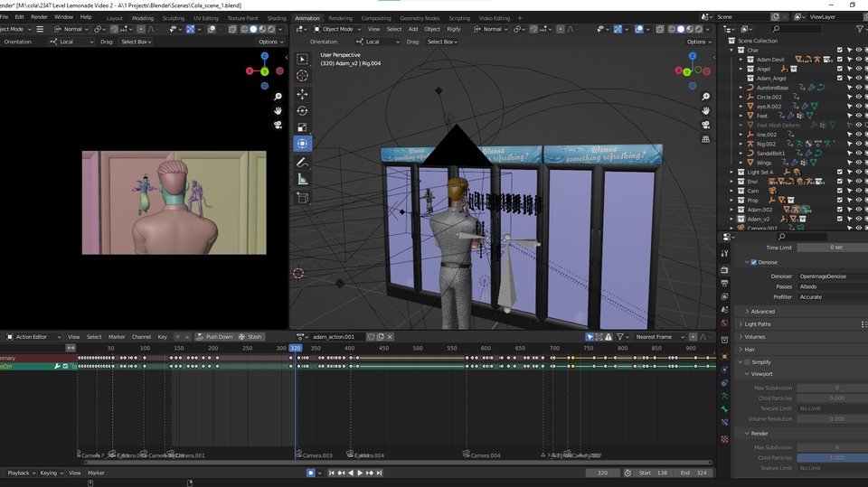Select the Move tool in the viewport toolbar
Viewport: 868px width, 487px height.
pyautogui.click(x=302, y=94)
